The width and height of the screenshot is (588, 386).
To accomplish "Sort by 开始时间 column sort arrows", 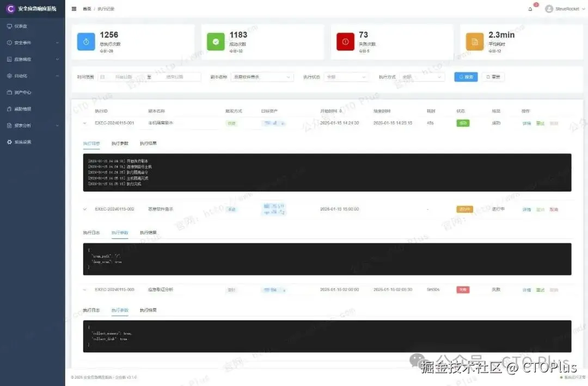I will point(340,111).
